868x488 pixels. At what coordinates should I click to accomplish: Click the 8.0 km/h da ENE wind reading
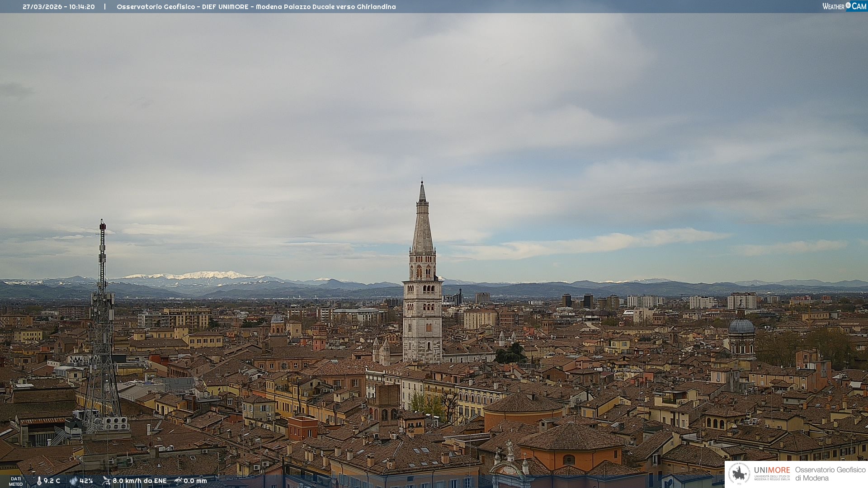click(139, 481)
